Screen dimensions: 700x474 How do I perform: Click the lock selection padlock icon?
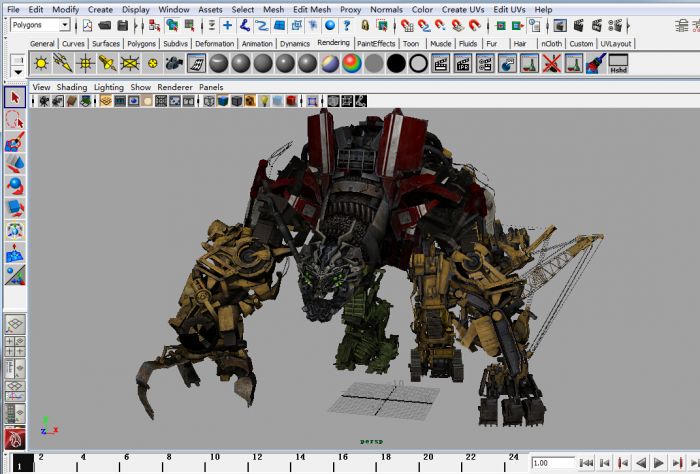365,25
